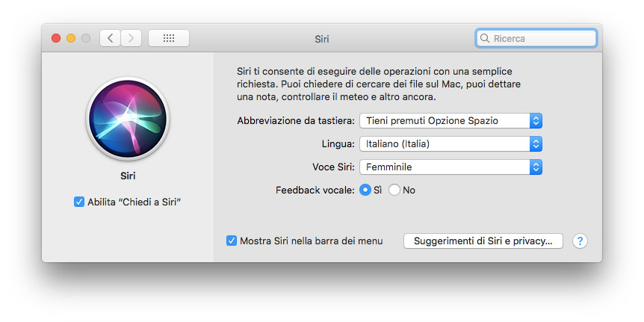
Task: Click the Siri window title text
Action: pyautogui.click(x=322, y=39)
